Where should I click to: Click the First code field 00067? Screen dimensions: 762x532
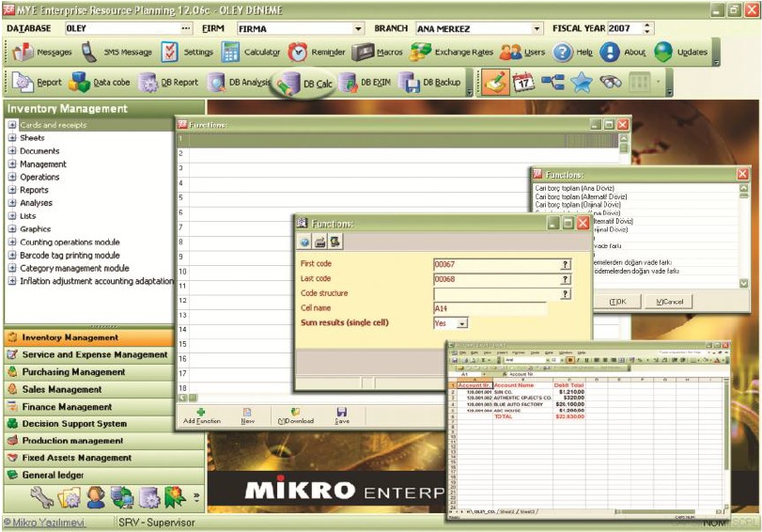496,264
